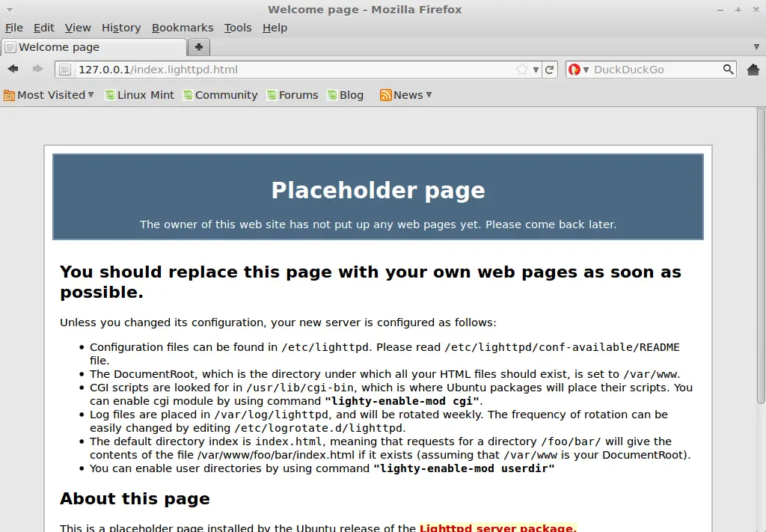Open the Tools menu
Viewport: 766px width, 532px height.
pos(237,28)
